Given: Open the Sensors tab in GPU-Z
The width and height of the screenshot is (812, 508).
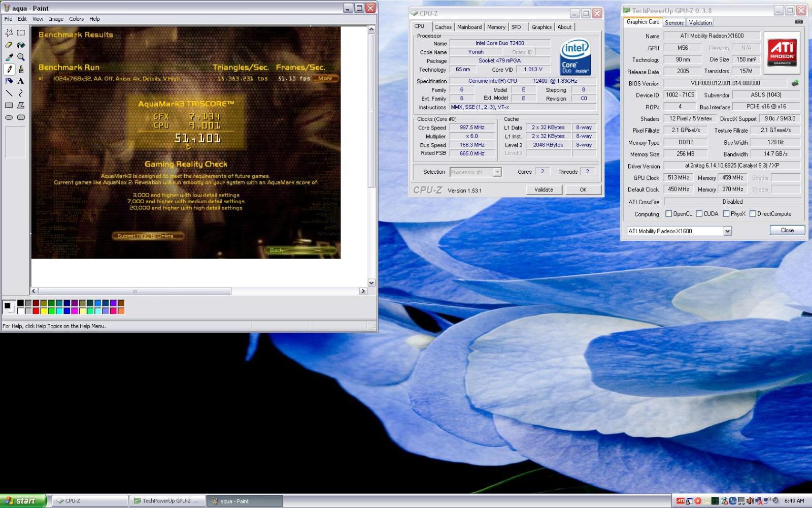Looking at the screenshot, I should pos(674,22).
